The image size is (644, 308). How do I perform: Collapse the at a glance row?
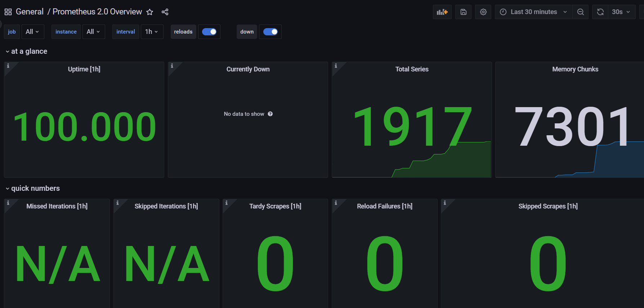click(26, 51)
